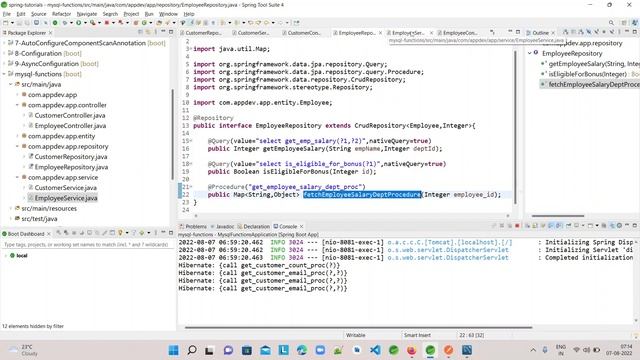Screen dimensions: 640x360
Task: Collapse the mysql-functions project
Action: [4, 74]
